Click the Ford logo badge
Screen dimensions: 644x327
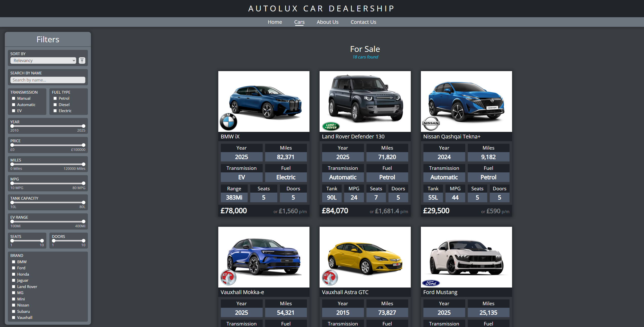point(431,283)
